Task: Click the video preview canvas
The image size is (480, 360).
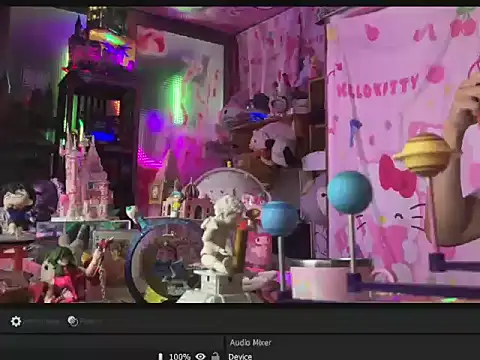Action: coord(240,155)
